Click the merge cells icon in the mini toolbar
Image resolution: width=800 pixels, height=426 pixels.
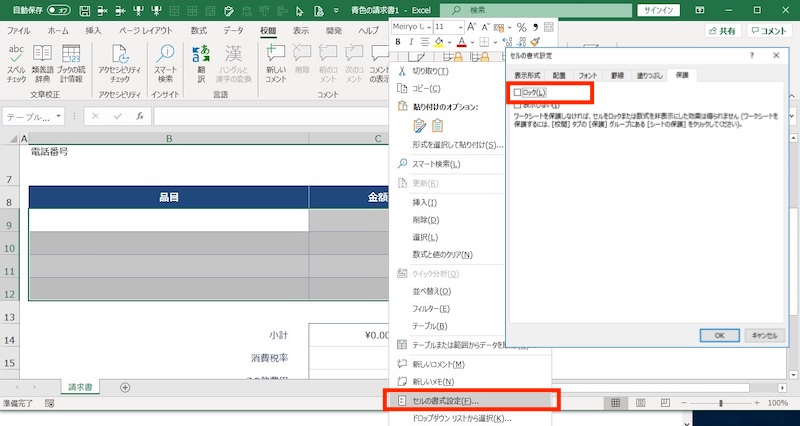(549, 27)
